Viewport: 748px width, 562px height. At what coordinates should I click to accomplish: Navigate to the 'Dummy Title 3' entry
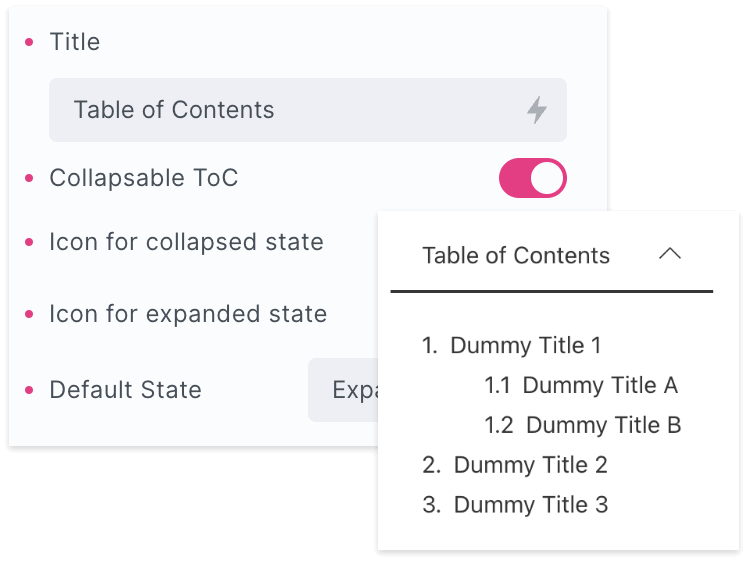click(530, 506)
